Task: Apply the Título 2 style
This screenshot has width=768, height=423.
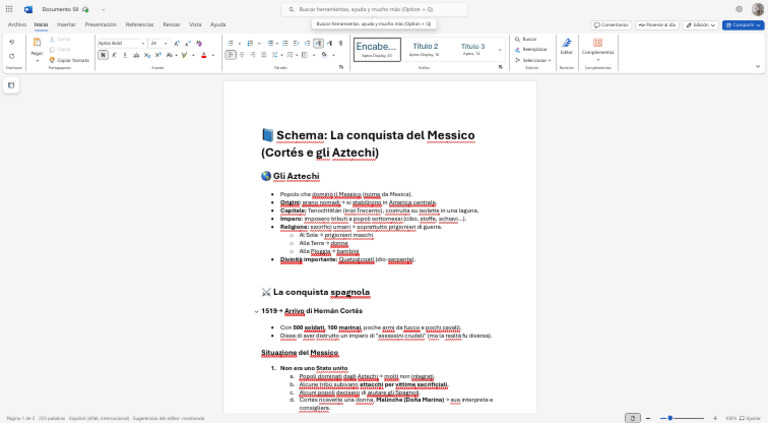Action: click(425, 49)
